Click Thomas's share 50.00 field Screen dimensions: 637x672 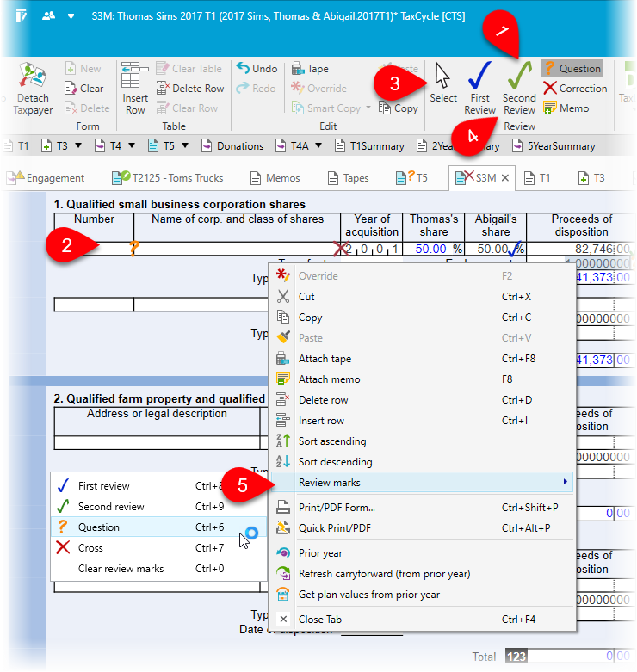pyautogui.click(x=433, y=249)
